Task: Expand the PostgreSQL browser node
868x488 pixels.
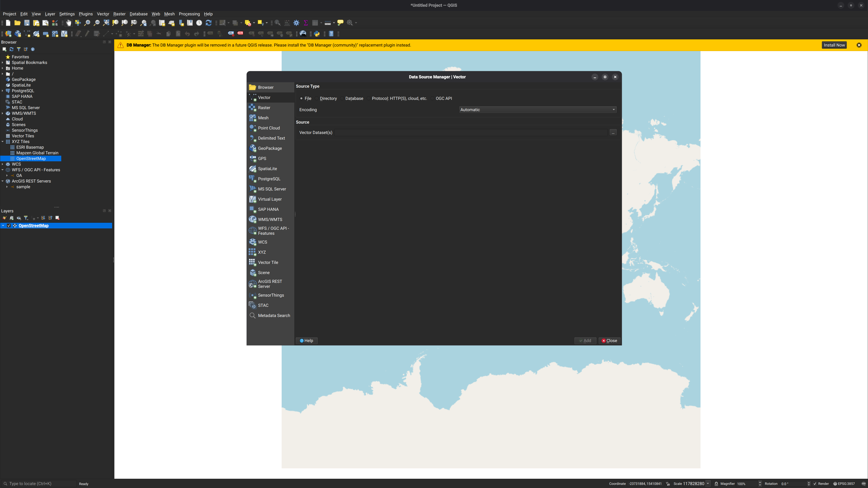Action: (x=3, y=91)
